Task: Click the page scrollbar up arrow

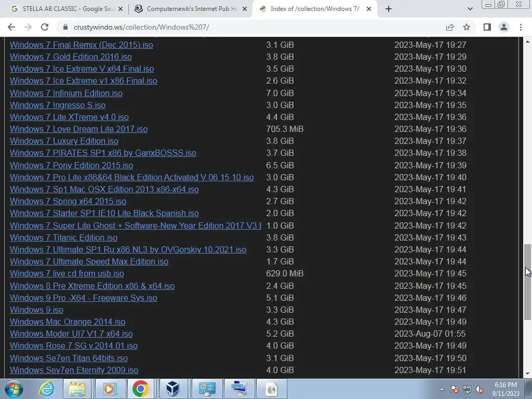Action: pyautogui.click(x=528, y=42)
